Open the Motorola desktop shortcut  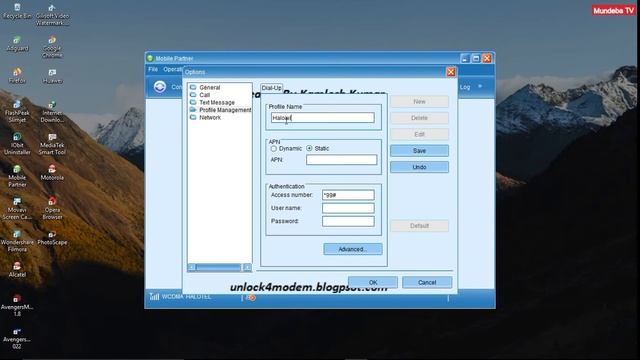[x=52, y=173]
